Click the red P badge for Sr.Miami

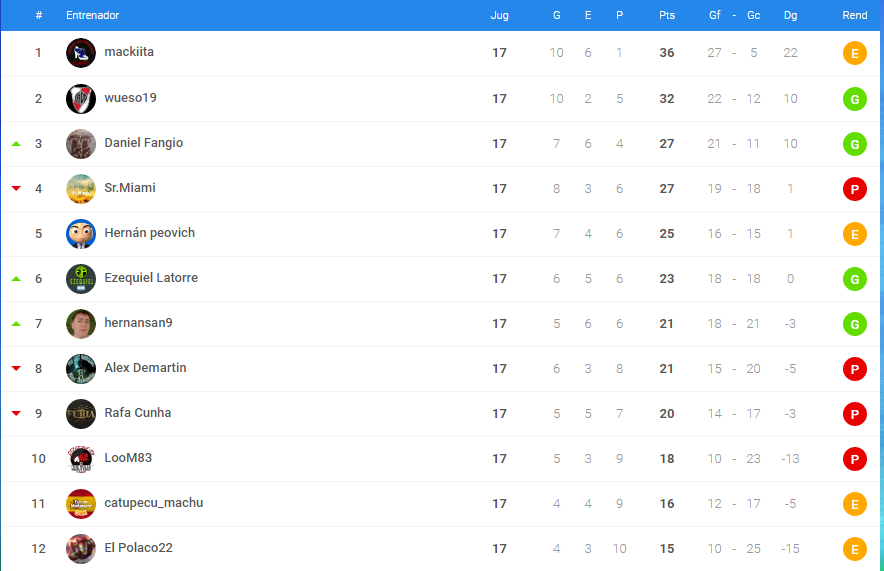point(855,189)
